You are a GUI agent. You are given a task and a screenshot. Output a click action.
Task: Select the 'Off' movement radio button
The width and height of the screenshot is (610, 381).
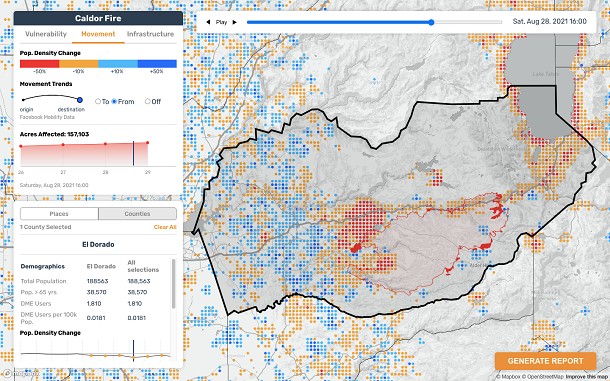click(147, 101)
